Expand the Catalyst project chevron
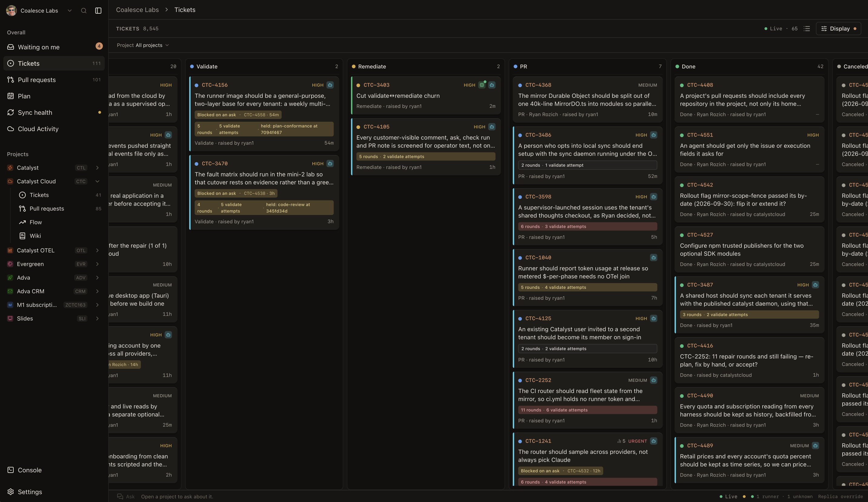This screenshot has height=502, width=868. (x=98, y=168)
